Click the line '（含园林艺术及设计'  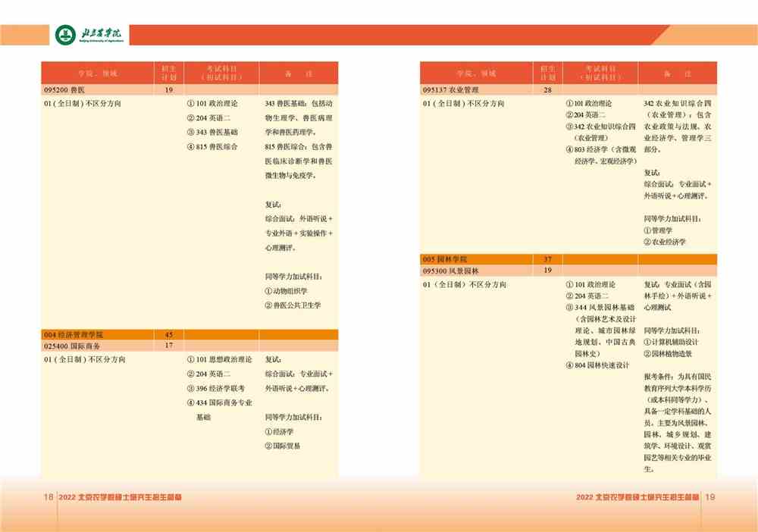(x=605, y=319)
